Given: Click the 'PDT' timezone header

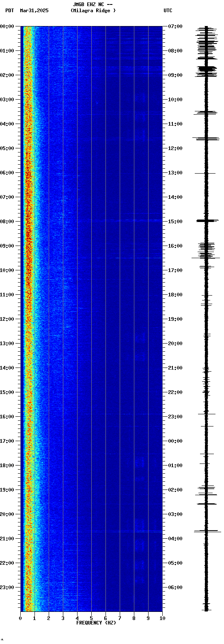Looking at the screenshot, I should [x=10, y=11].
